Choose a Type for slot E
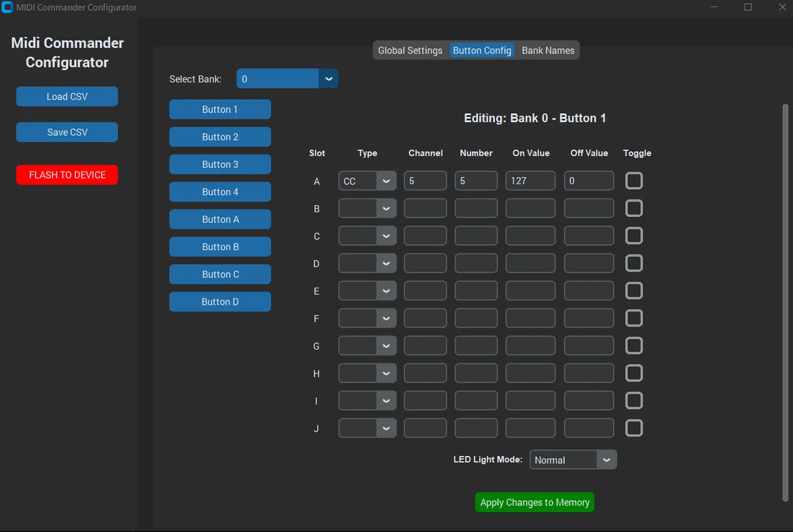Screen dimensions: 793x532 (x=367, y=290)
